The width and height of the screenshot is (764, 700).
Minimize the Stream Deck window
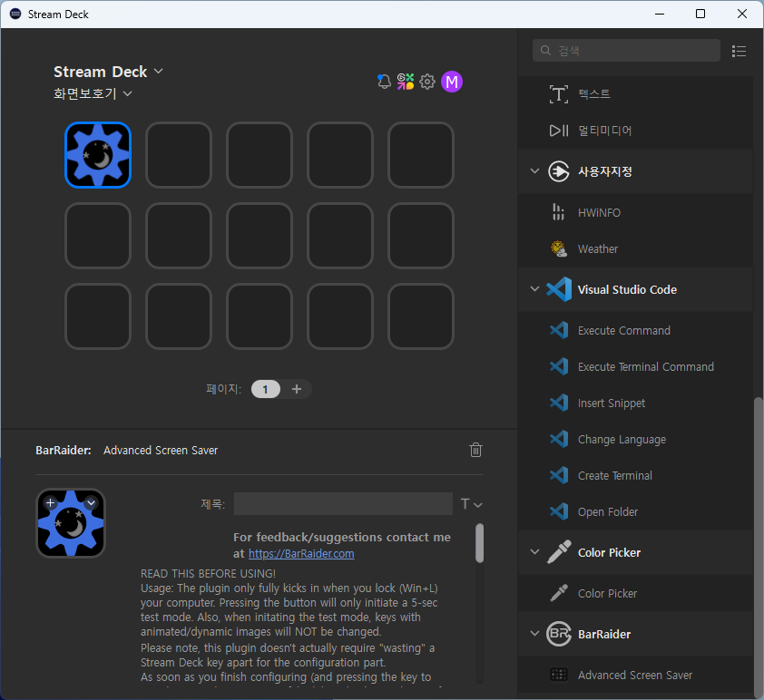(660, 14)
